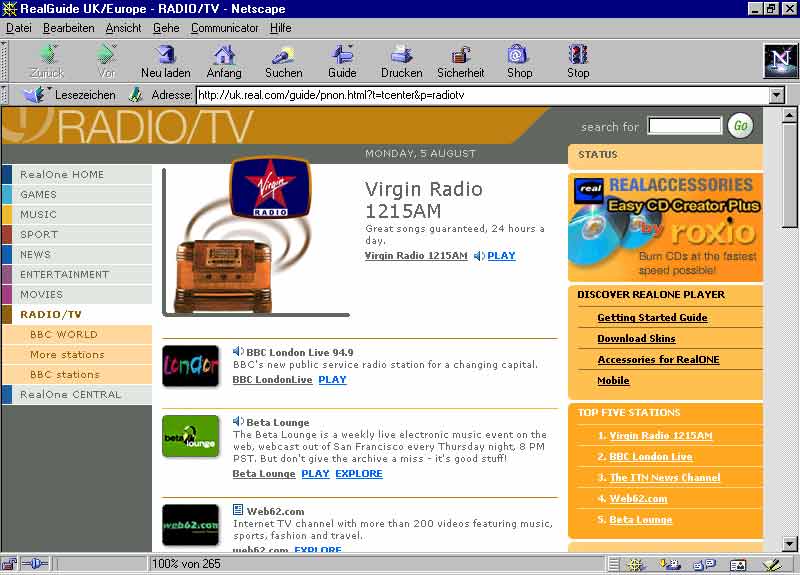The height and width of the screenshot is (575, 800).
Task: Click the green Go search button
Action: click(x=740, y=126)
